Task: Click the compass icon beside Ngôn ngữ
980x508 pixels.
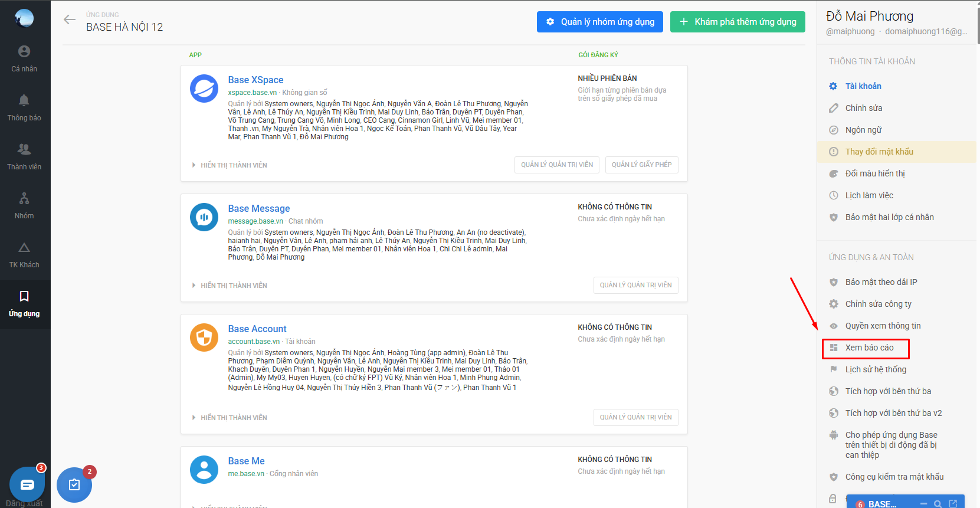Action: click(833, 130)
